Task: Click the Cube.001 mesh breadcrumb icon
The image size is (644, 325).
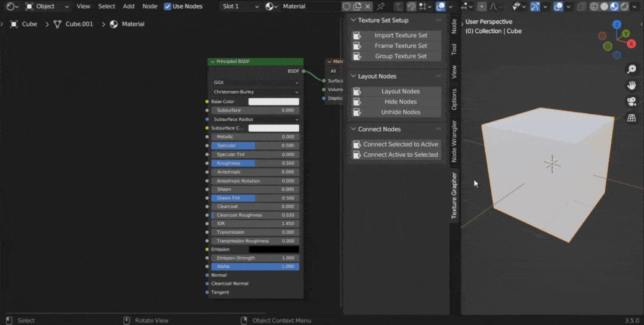Action: (57, 24)
